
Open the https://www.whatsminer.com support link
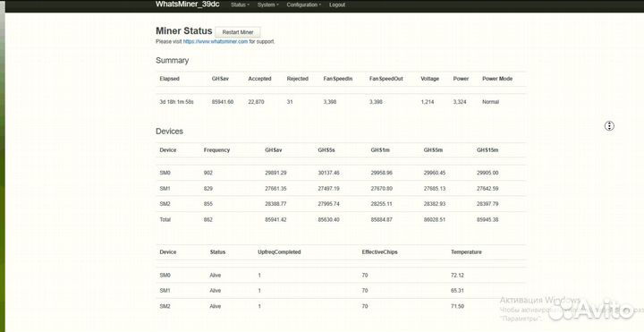click(216, 41)
